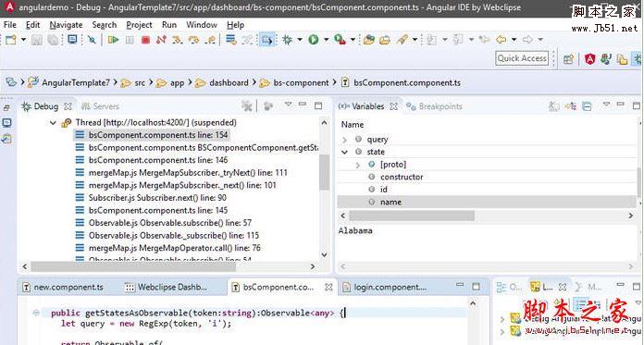
Task: Expand the [proto] variable node
Action: click(x=357, y=165)
